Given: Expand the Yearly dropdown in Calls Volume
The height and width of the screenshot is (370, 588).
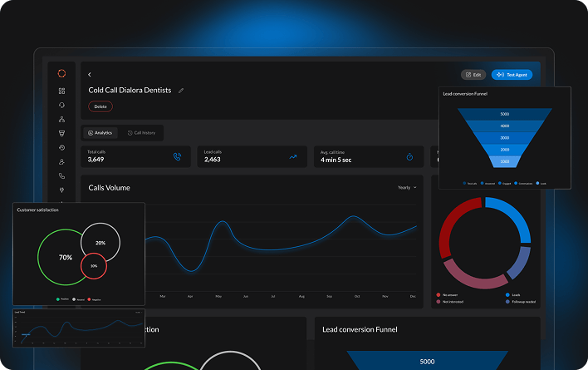Looking at the screenshot, I should tap(407, 188).
